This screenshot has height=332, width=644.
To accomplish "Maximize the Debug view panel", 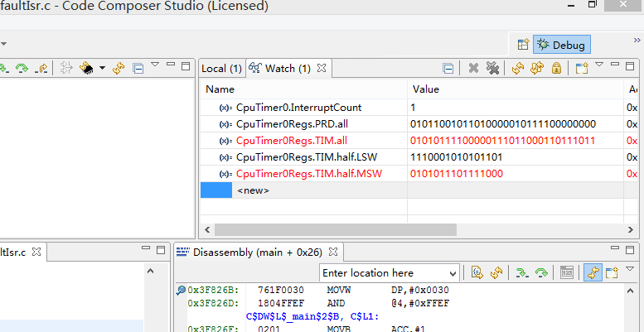I will (x=186, y=66).
